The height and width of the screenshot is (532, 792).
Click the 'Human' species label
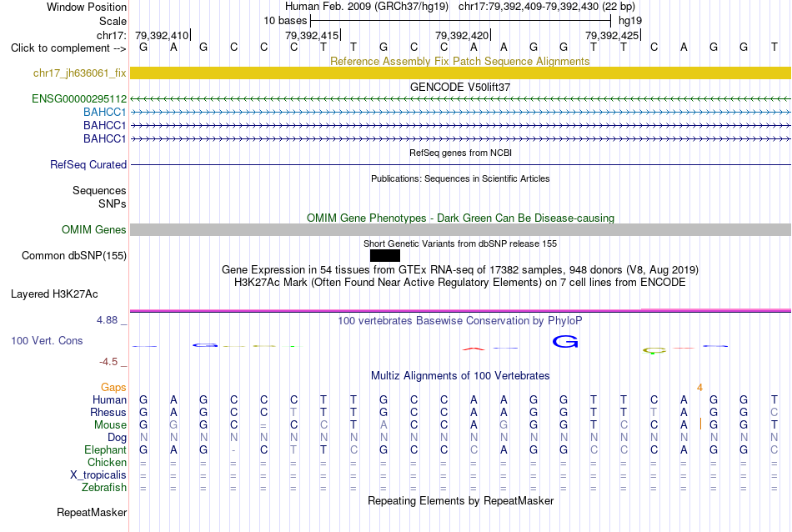109,400
